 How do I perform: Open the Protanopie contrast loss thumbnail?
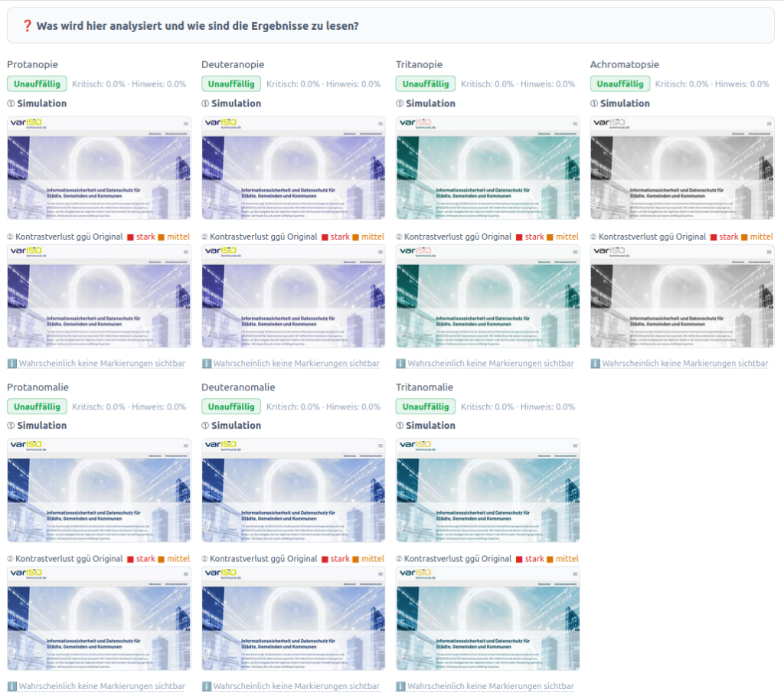(x=99, y=296)
